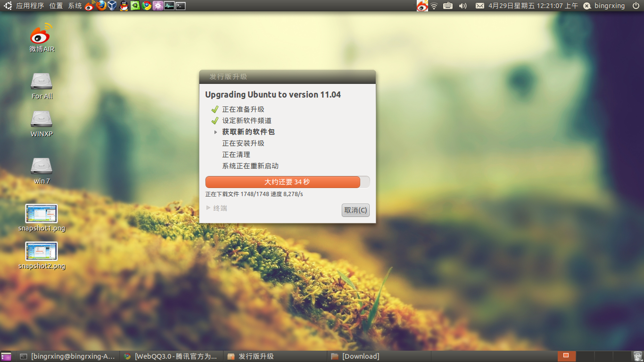Launch Google Chrome from the panel

[x=147, y=6]
